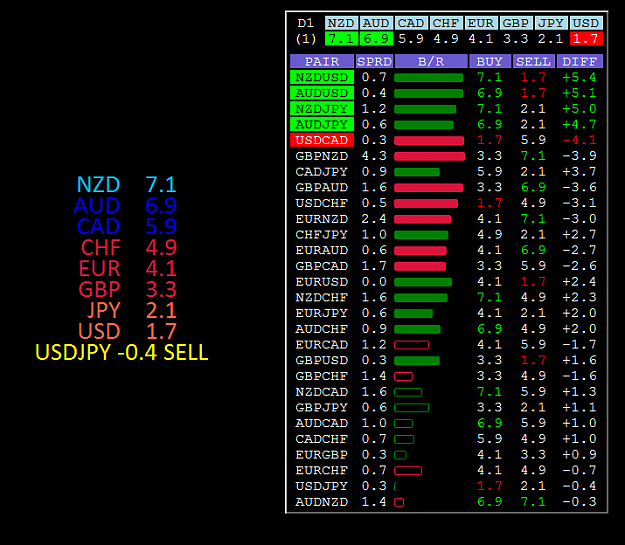
Task: Click the GBPJPY pair row label
Action: point(322,407)
